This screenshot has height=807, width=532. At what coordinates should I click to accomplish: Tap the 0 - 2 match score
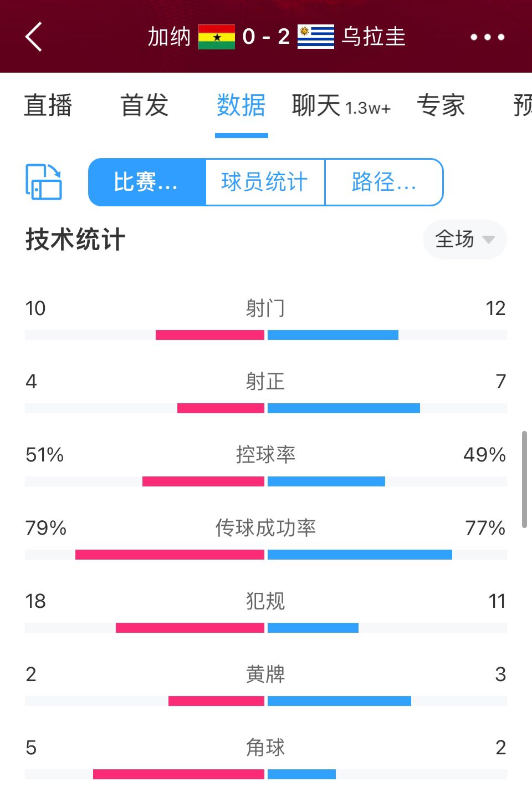pyautogui.click(x=266, y=37)
